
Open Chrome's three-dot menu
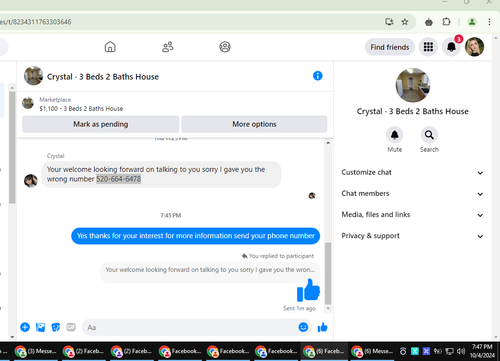(x=489, y=22)
